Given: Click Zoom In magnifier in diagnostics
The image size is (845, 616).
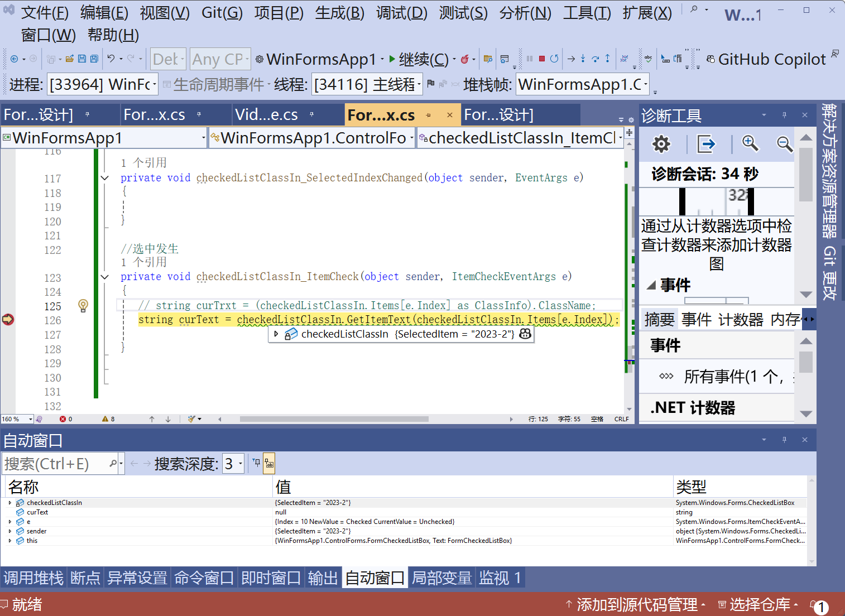Looking at the screenshot, I should pyautogui.click(x=750, y=143).
